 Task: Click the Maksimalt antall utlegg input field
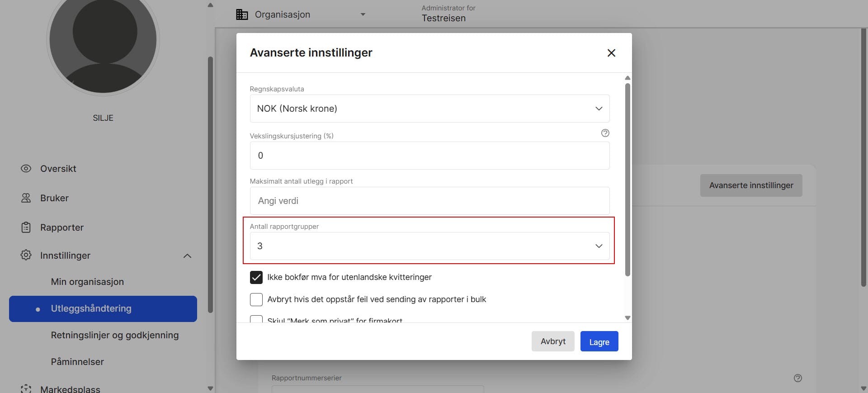pos(429,201)
